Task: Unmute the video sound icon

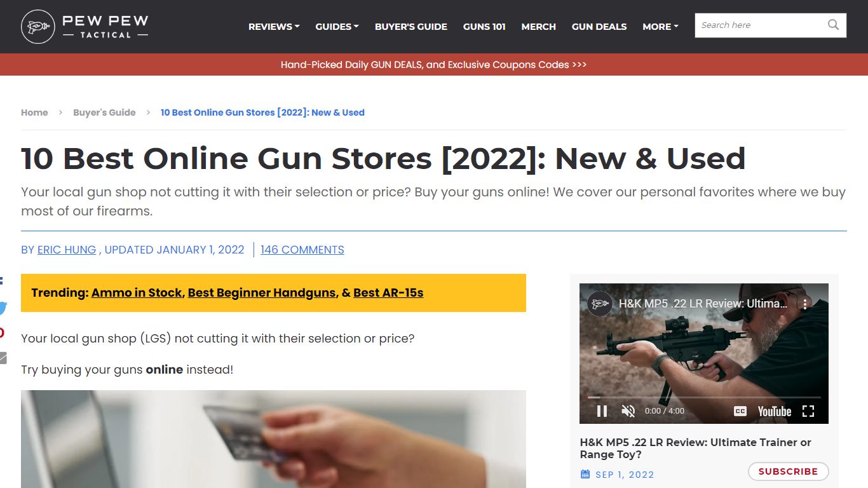Action: 628,411
